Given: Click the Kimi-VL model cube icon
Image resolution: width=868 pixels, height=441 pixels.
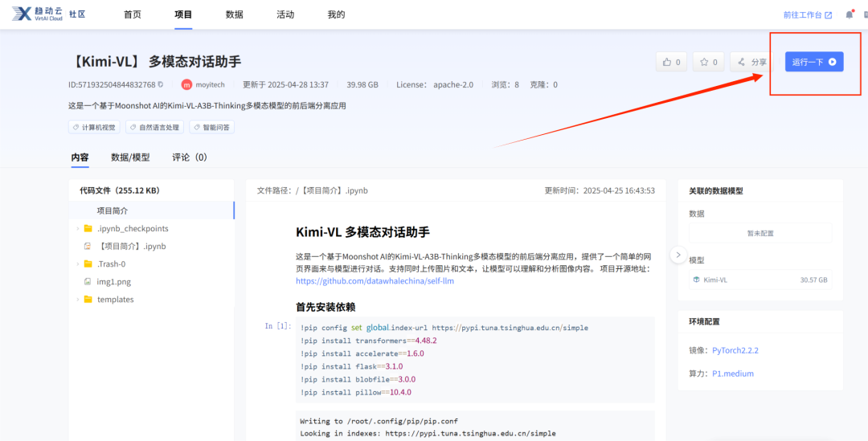Looking at the screenshot, I should (696, 280).
